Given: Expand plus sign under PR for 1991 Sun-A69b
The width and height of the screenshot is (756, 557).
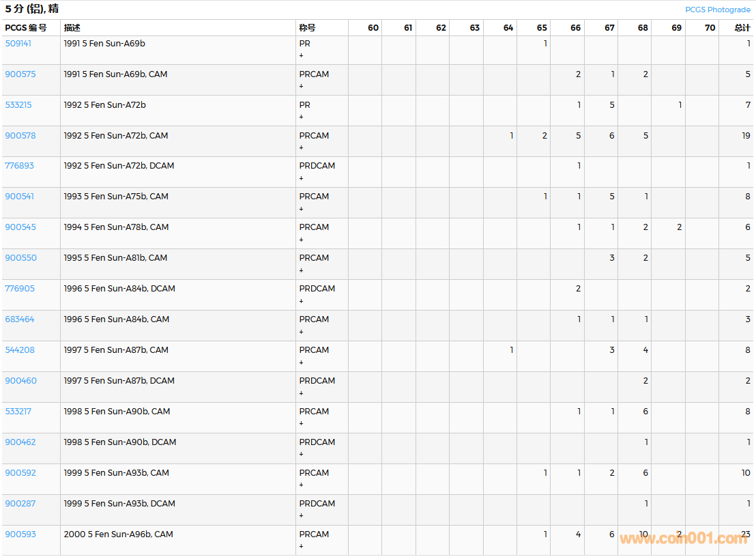Looking at the screenshot, I should point(301,55).
